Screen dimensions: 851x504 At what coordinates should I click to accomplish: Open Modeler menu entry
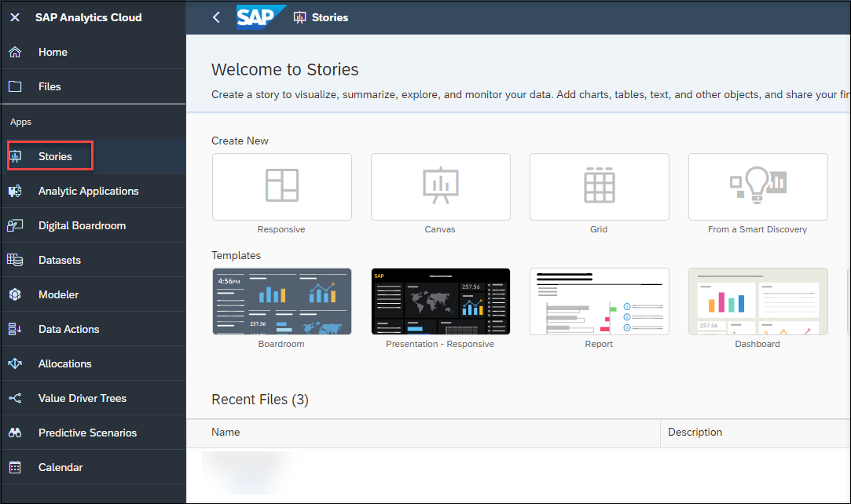tap(94, 295)
